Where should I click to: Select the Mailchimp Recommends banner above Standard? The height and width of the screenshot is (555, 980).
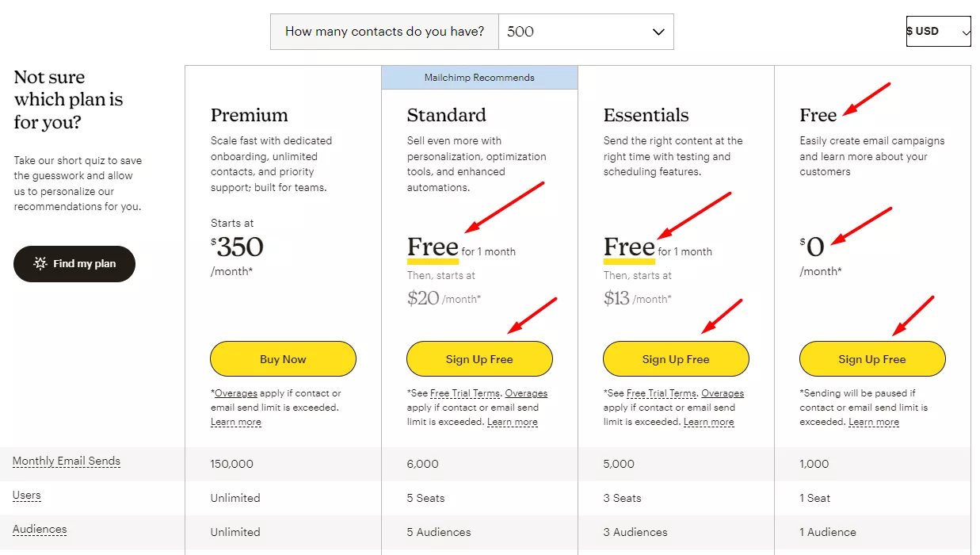[x=479, y=77]
